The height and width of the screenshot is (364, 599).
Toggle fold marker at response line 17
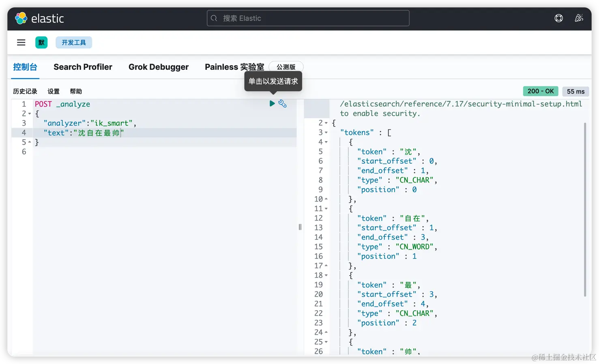(326, 266)
